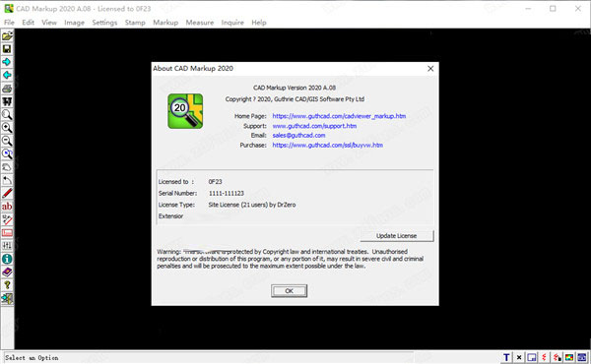This screenshot has height=364, width=591.
Task: Open the Home Page cadviewer_markup link
Action: pyautogui.click(x=339, y=116)
